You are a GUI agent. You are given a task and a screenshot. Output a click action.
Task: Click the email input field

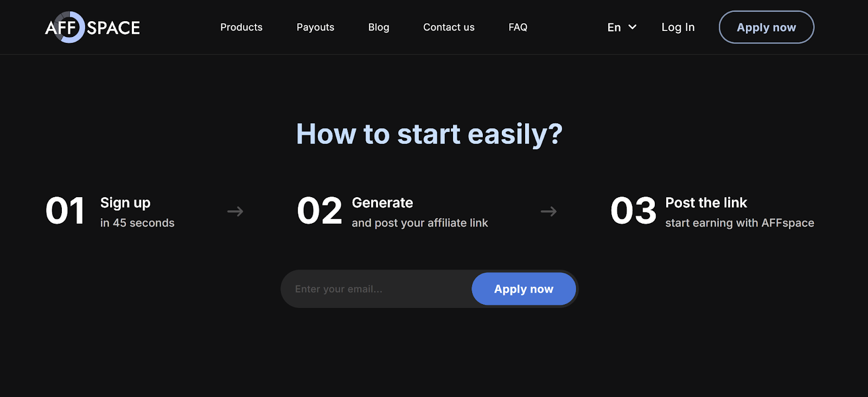tap(369, 288)
